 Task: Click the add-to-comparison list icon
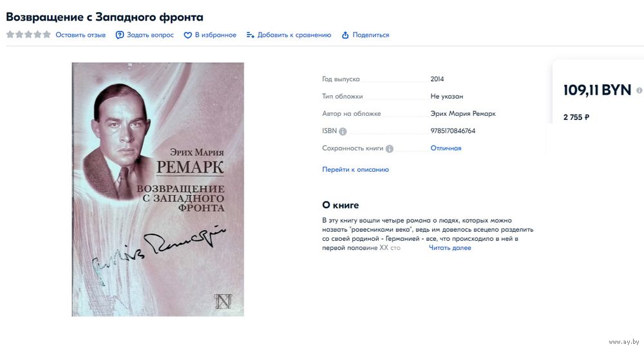pos(250,35)
